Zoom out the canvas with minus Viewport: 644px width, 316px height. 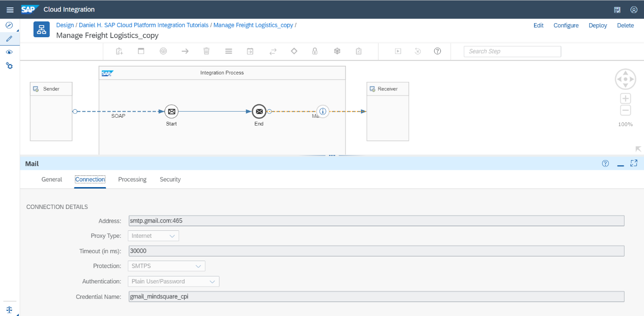(x=625, y=111)
